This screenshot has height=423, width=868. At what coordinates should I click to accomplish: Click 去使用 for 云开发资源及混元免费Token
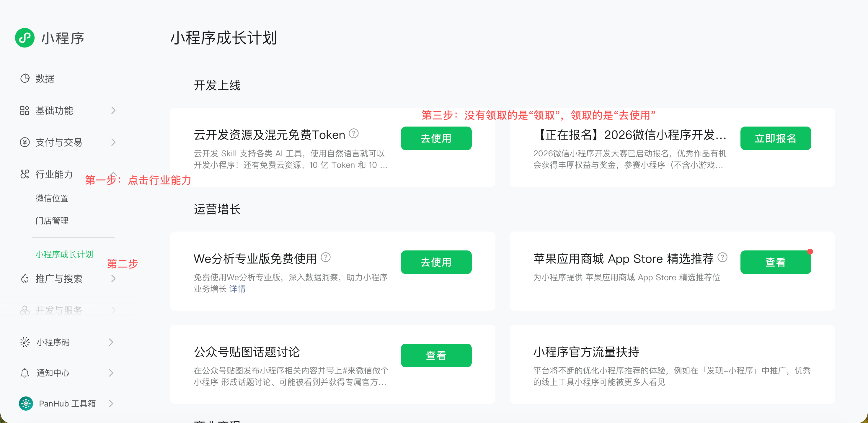click(436, 138)
